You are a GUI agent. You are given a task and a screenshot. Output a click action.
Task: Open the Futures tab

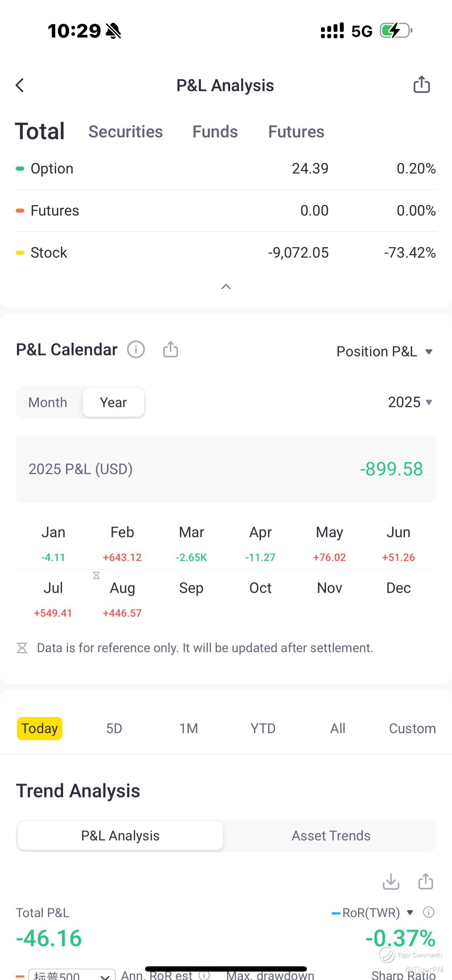296,132
